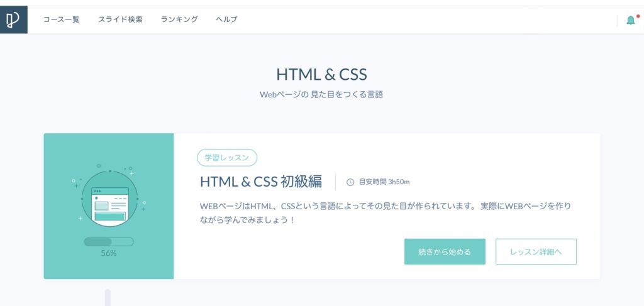The width and height of the screenshot is (644, 306).
Task: Click the lesson progress bar
Action: 109,242
